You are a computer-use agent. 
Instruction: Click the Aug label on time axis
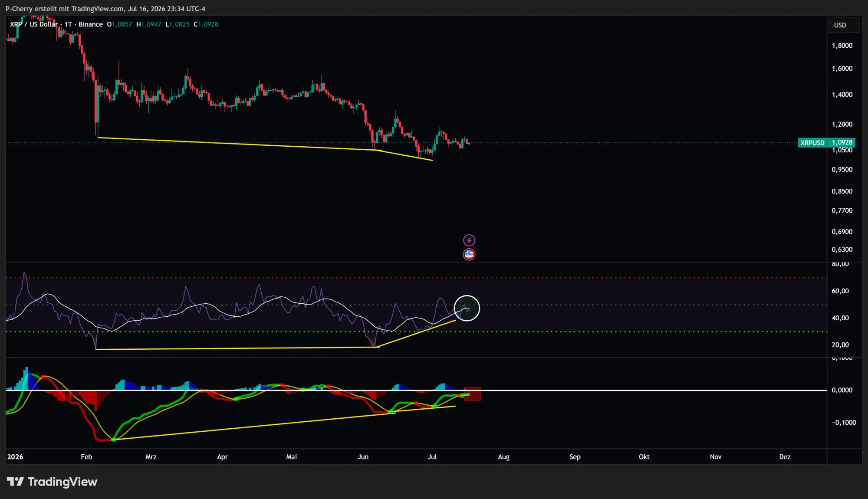(x=504, y=457)
